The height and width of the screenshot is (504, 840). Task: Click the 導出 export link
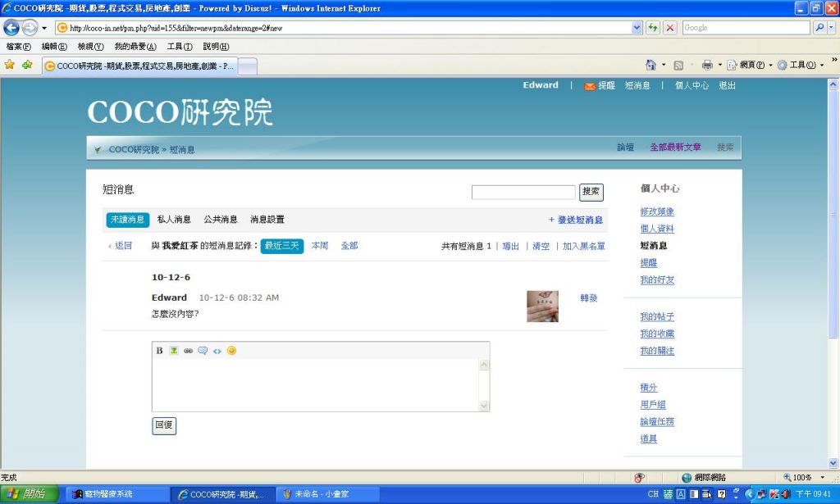(510, 246)
